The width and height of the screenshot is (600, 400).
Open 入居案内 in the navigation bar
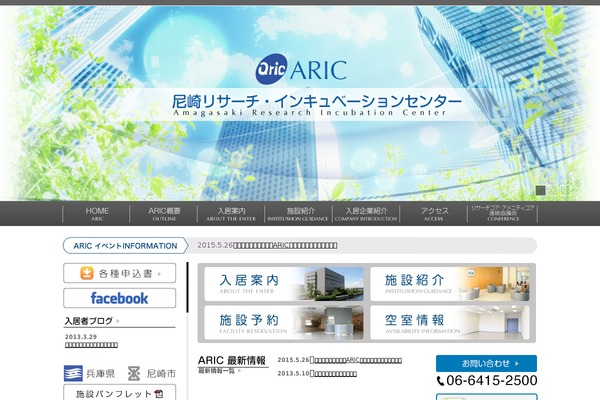pyautogui.click(x=231, y=214)
